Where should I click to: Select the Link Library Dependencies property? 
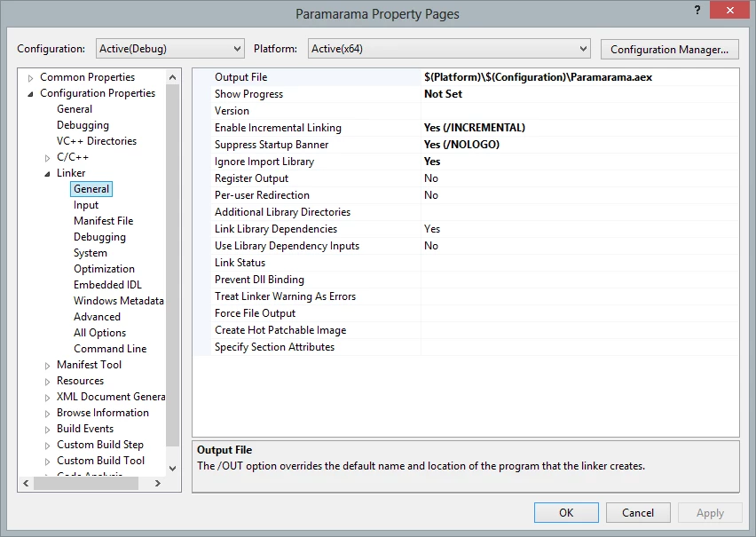[466, 229]
